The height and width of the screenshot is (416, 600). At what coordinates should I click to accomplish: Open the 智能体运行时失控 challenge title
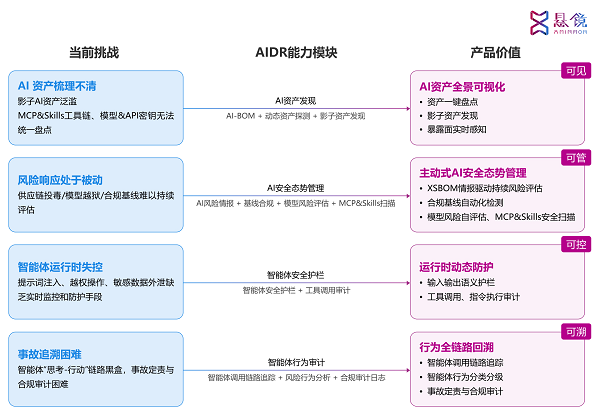[60, 267]
